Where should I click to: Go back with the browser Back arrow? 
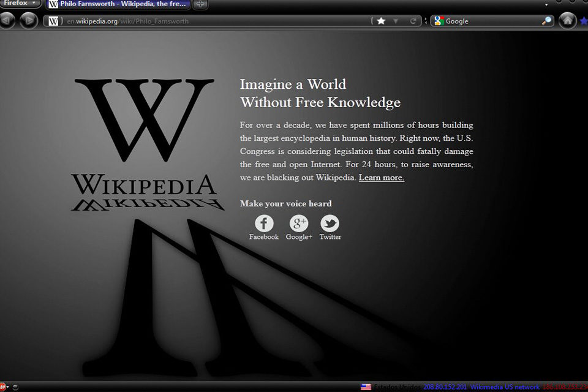point(6,20)
